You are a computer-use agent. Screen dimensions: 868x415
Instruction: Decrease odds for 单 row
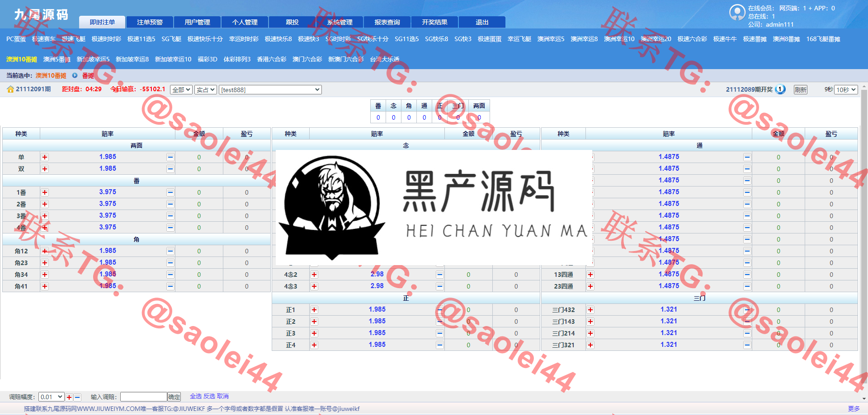[170, 157]
